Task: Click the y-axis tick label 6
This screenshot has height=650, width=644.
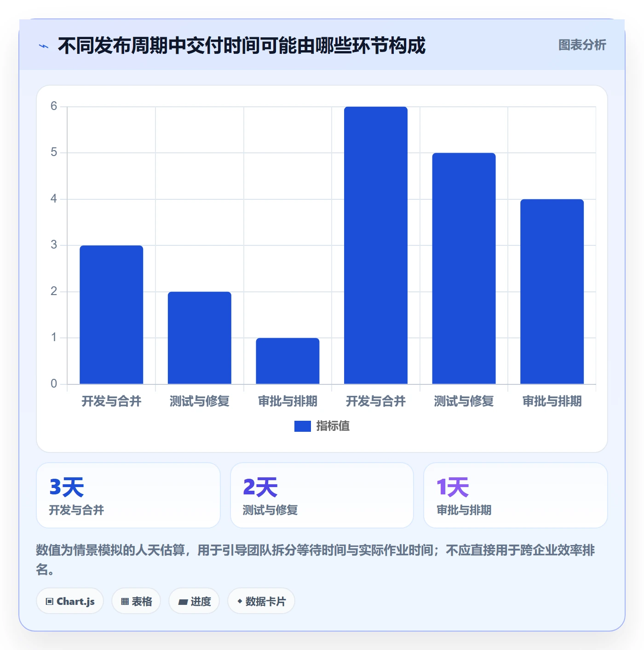Action: [54, 106]
